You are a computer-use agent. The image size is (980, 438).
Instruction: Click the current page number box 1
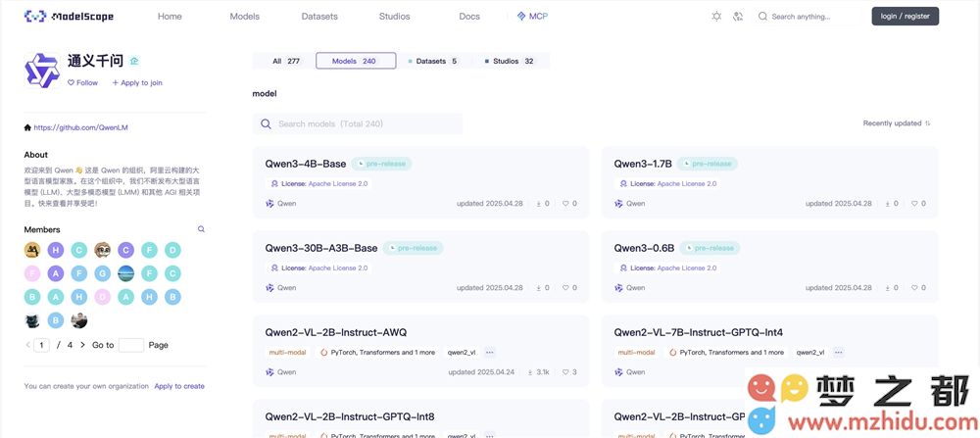pyautogui.click(x=42, y=345)
